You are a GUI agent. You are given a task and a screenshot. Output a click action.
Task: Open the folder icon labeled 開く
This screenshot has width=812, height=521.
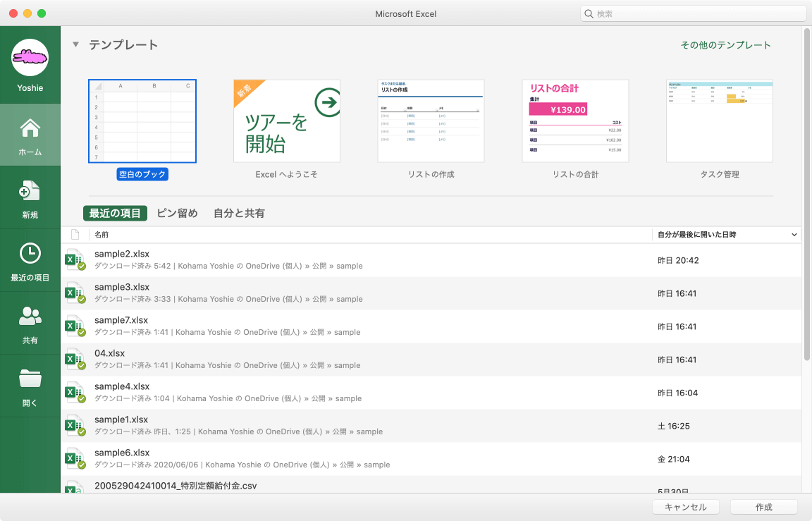click(x=30, y=379)
